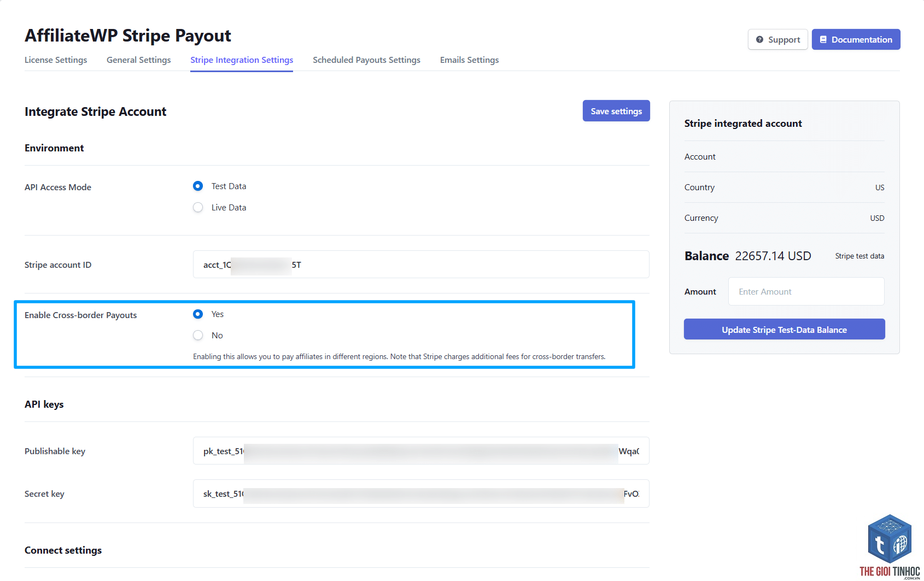The height and width of the screenshot is (581, 924).
Task: Go to Scheduled Payouts Settings tab
Action: point(366,60)
